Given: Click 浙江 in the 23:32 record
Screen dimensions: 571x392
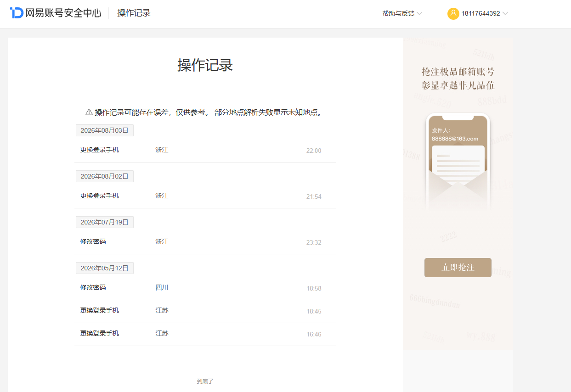Looking at the screenshot, I should [162, 241].
